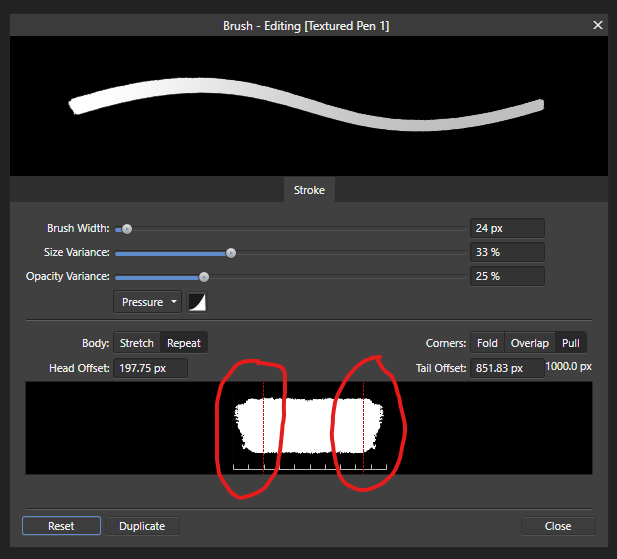Viewport: 617px width, 559px height.
Task: Close the Brush editing dialog with the X
Action: pos(598,25)
